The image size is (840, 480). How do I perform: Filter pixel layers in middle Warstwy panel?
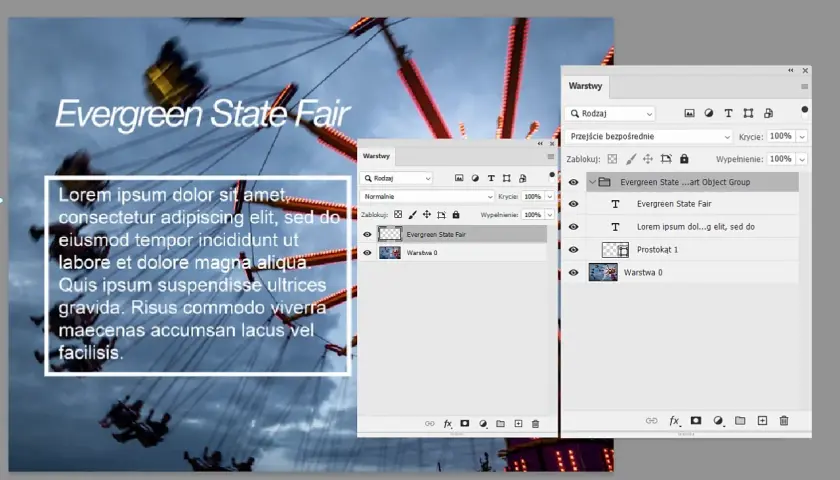(x=459, y=178)
